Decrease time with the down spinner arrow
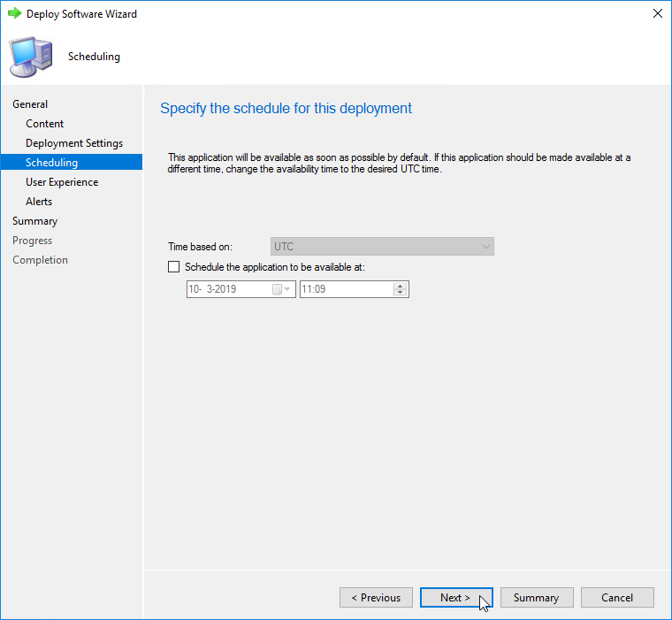672x620 pixels. coord(401,293)
